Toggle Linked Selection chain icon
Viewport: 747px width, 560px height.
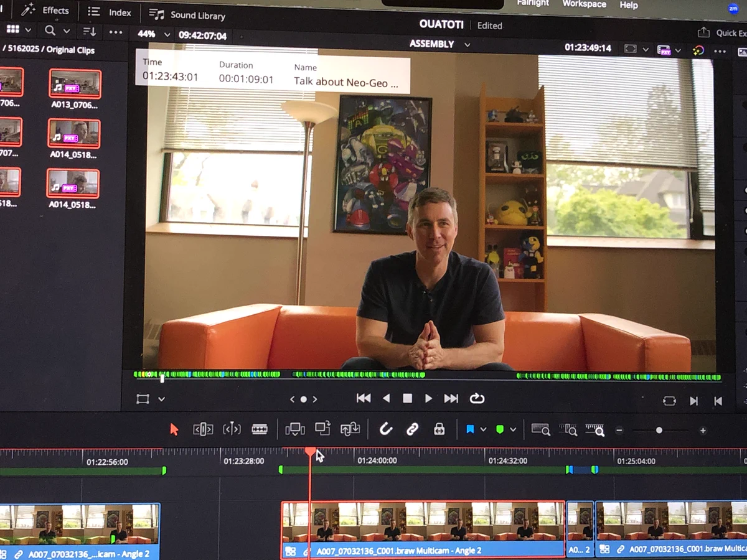click(412, 429)
